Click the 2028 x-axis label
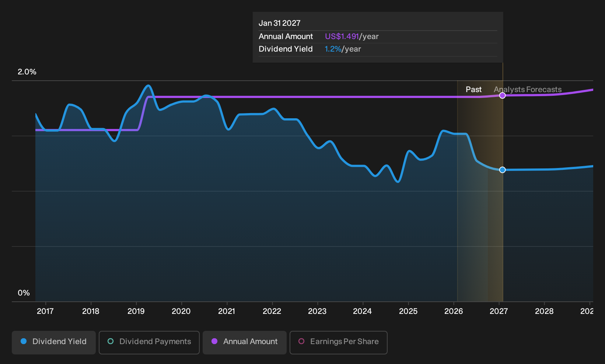The height and width of the screenshot is (364, 605). (x=544, y=311)
